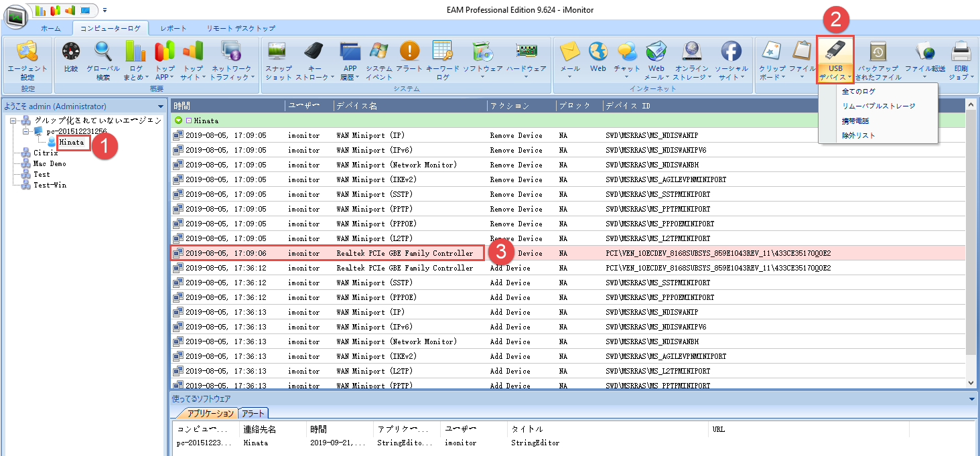Screen dimensions: 980x456
Task: Select Realtek PCIe GBE row at 17:09:06
Action: [569, 253]
